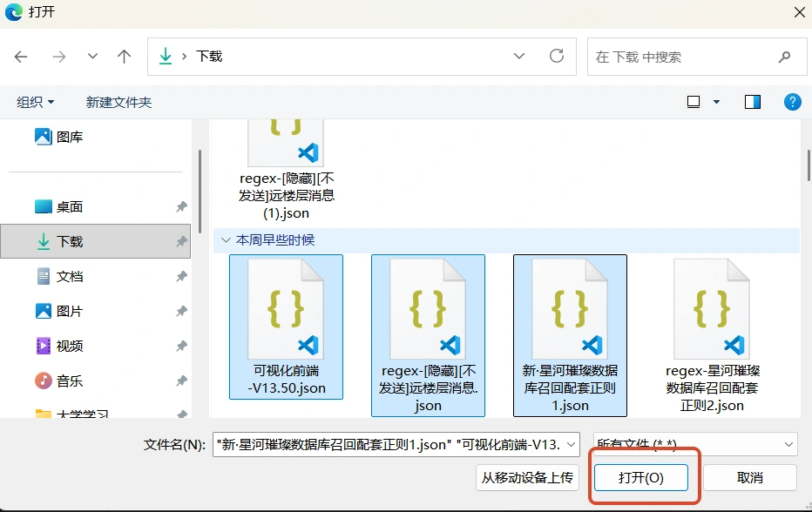Select file regex-星河璀璨数据库召回配套正则2.json
Viewport: 812px width, 512px height.
click(x=712, y=335)
